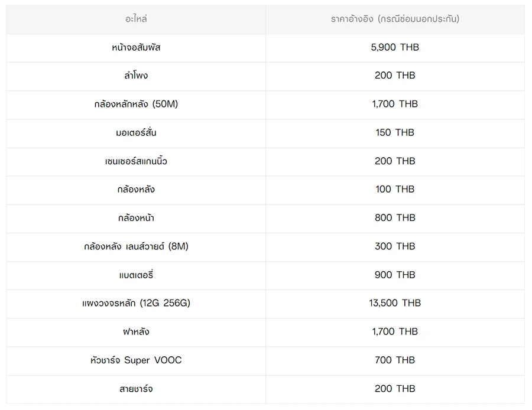Viewport: 532px width, 410px height.
Task: Select the เซนเซอร์สแกนนิ้ว row label
Action: [136, 161]
